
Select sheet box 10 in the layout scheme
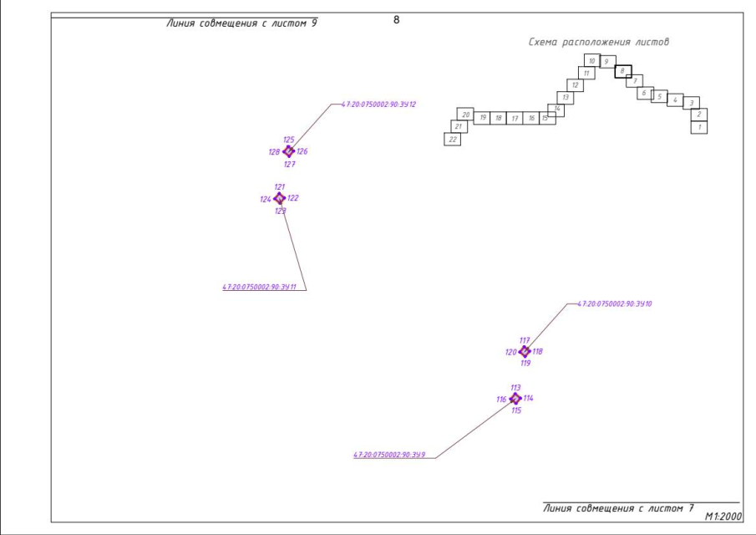click(x=591, y=61)
